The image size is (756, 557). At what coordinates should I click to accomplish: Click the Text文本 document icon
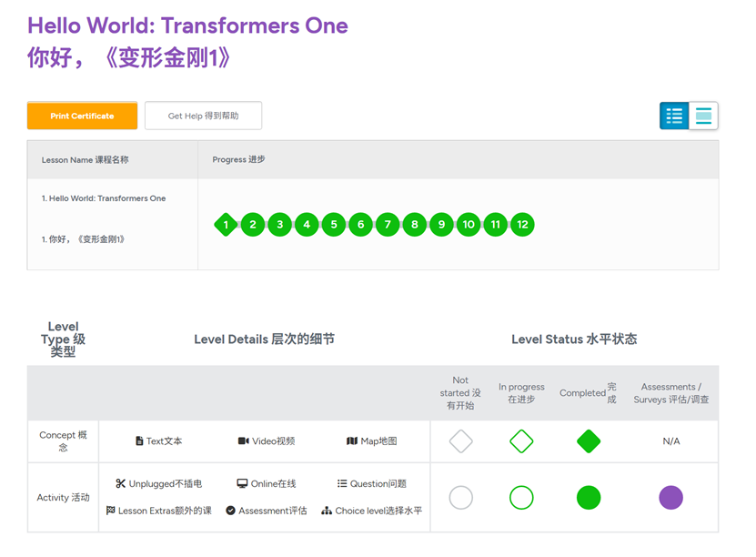[x=139, y=441]
